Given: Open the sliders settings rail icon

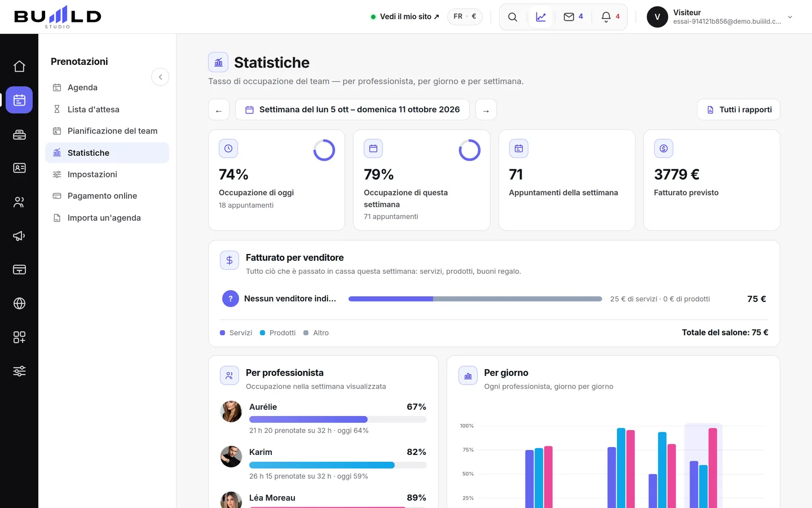Looking at the screenshot, I should tap(19, 371).
